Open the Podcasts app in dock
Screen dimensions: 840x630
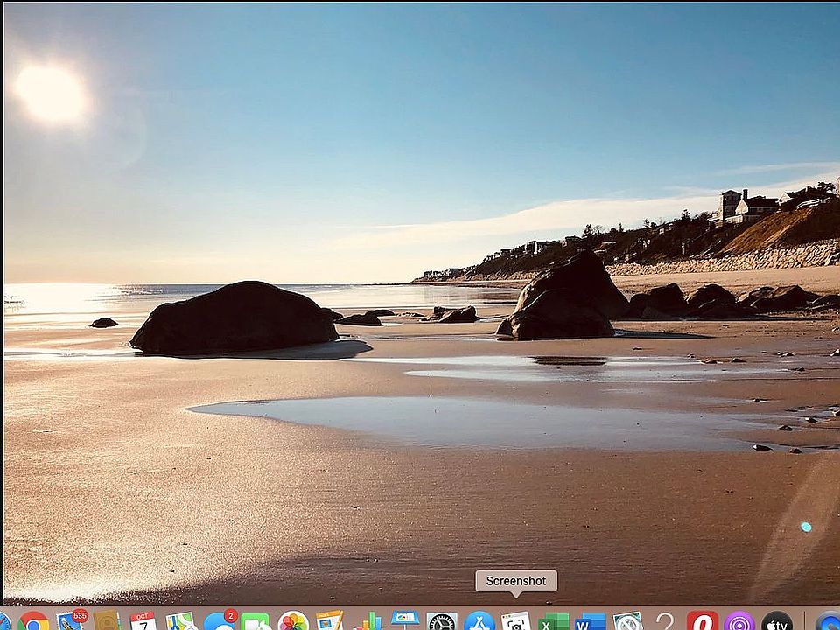[739, 622]
